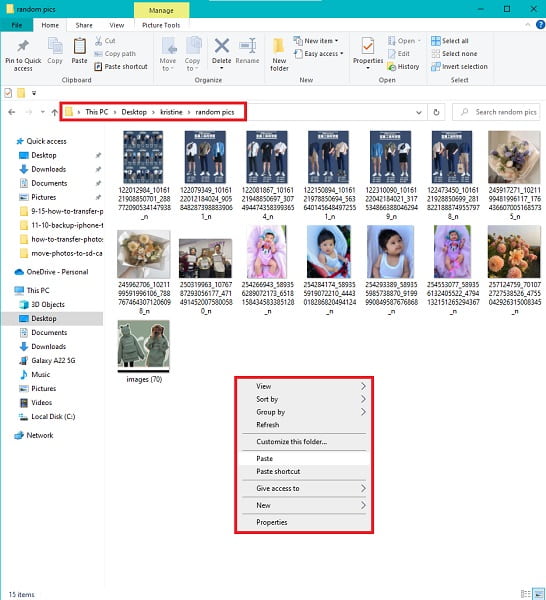Select Properties in the context menu

point(304,522)
